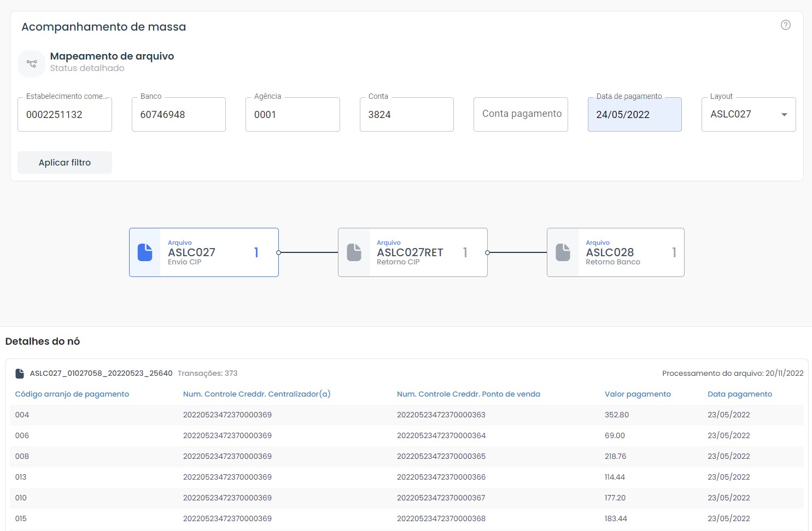Open the Layout dropdown arrow
812x531 pixels.
pos(784,115)
